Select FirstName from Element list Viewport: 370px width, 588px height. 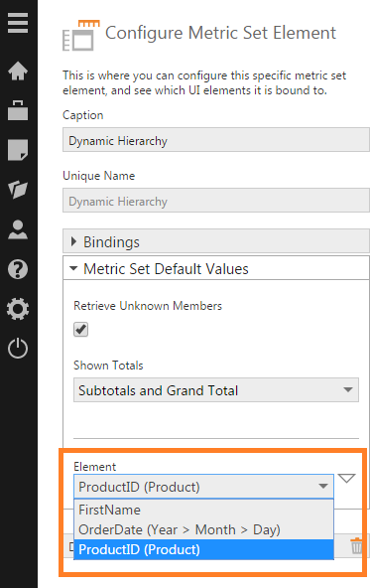[x=203, y=510]
